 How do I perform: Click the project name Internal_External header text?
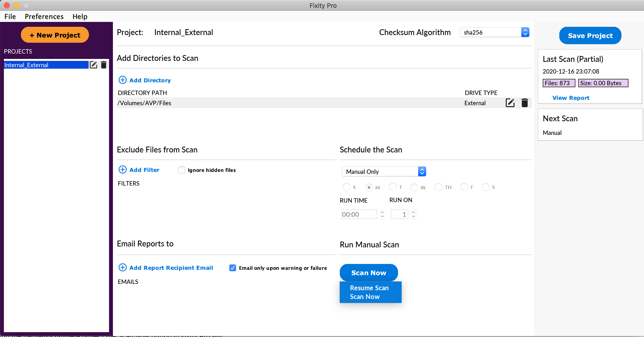coord(184,32)
